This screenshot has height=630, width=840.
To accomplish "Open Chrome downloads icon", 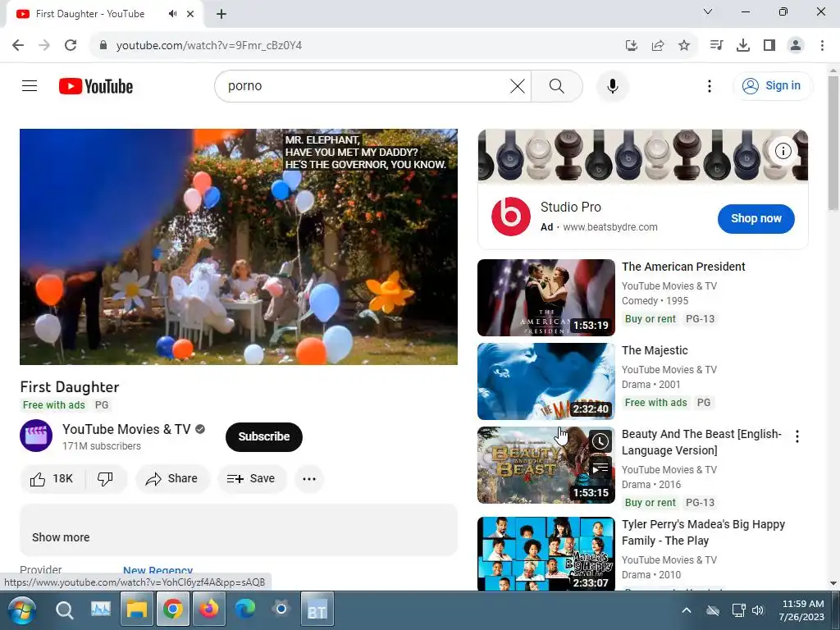I will tap(743, 45).
